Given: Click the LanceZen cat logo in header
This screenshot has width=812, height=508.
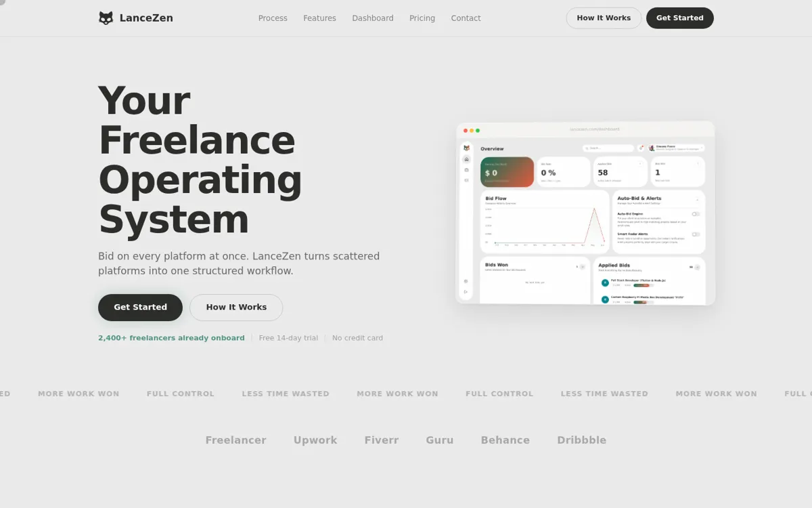Looking at the screenshot, I should [x=106, y=18].
